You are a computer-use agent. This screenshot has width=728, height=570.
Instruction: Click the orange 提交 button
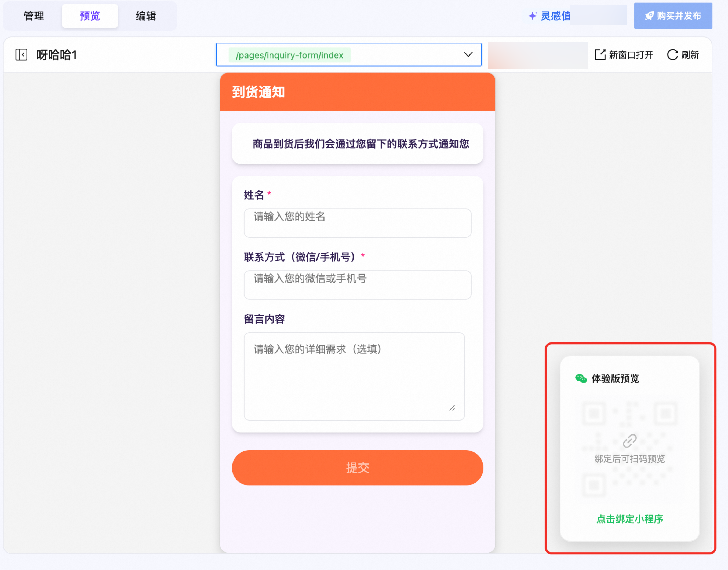(x=358, y=467)
